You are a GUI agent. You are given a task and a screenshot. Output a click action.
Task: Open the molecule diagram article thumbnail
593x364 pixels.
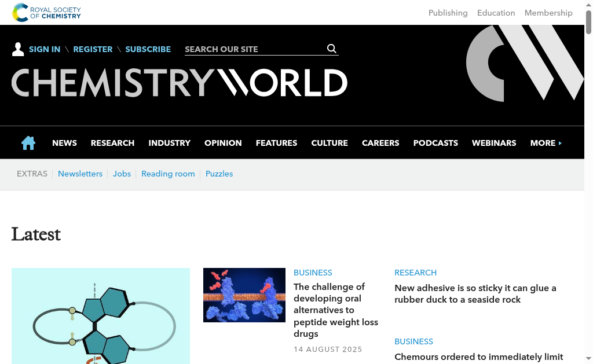(101, 316)
